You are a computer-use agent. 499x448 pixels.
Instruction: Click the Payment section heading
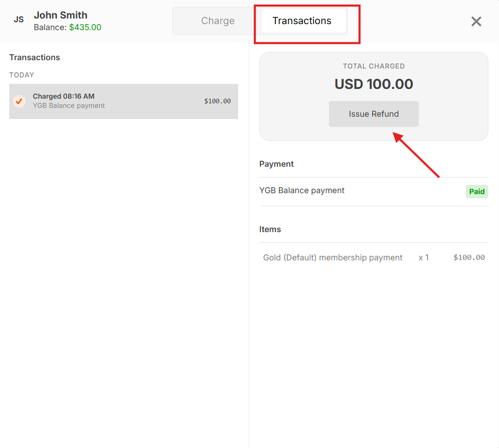tap(276, 164)
